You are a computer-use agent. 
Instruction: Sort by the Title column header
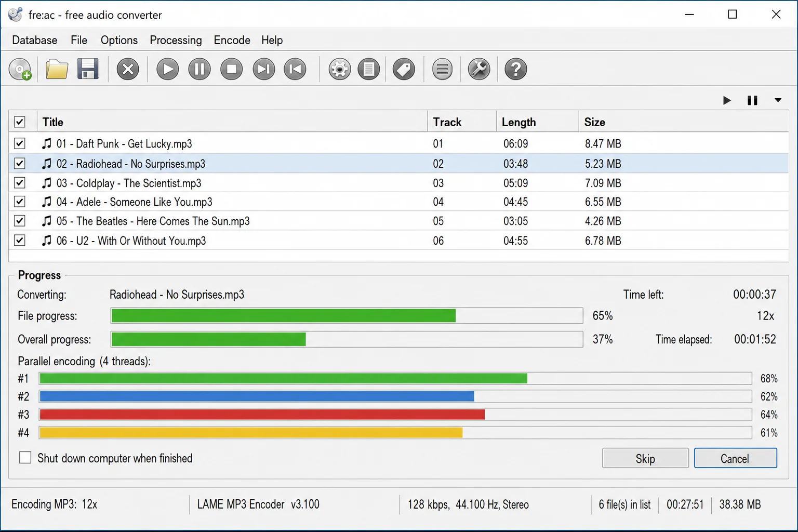[232, 122]
